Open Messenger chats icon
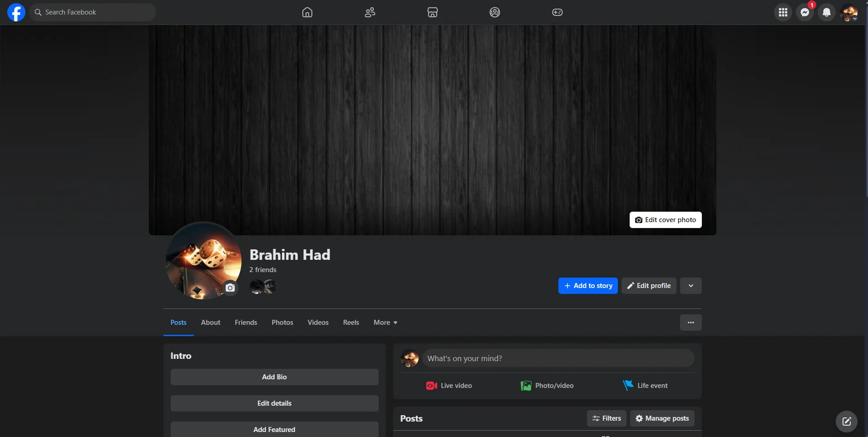 click(804, 12)
